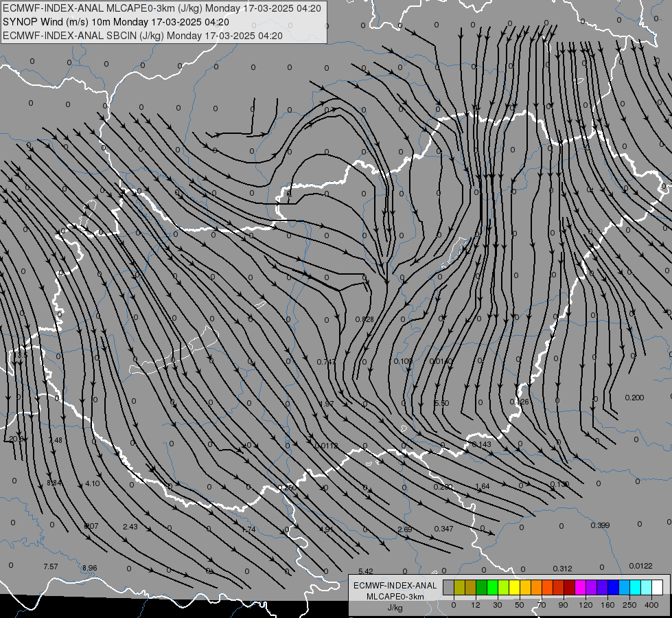The image size is (672, 618).
Task: Click the map value 1.74
Action: pos(248,529)
